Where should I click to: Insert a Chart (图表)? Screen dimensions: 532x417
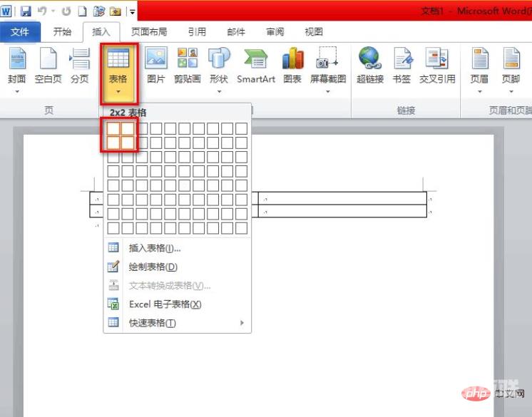pyautogui.click(x=292, y=66)
